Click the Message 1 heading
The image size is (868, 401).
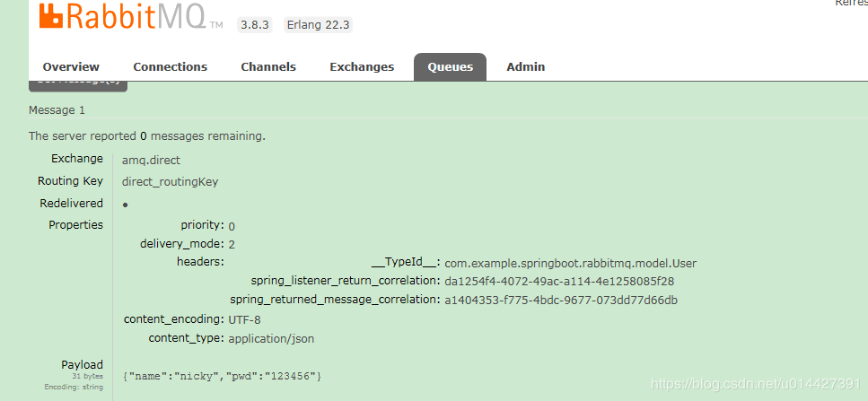pos(57,110)
